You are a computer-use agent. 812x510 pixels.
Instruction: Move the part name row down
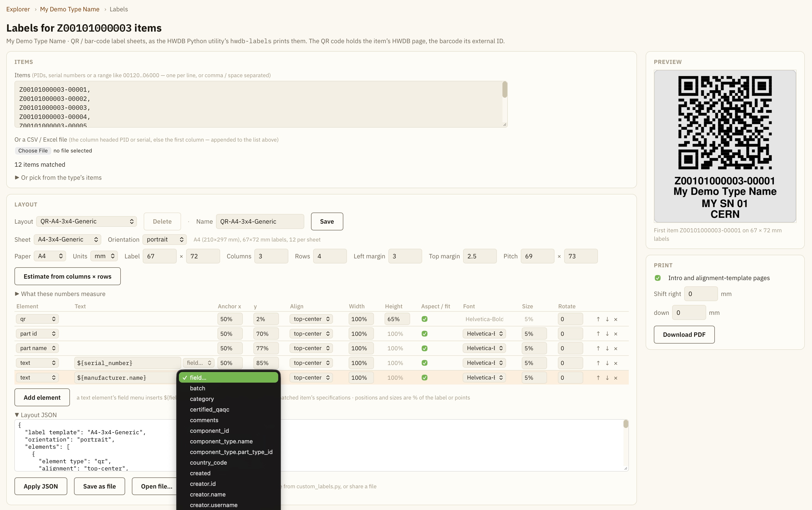click(607, 348)
